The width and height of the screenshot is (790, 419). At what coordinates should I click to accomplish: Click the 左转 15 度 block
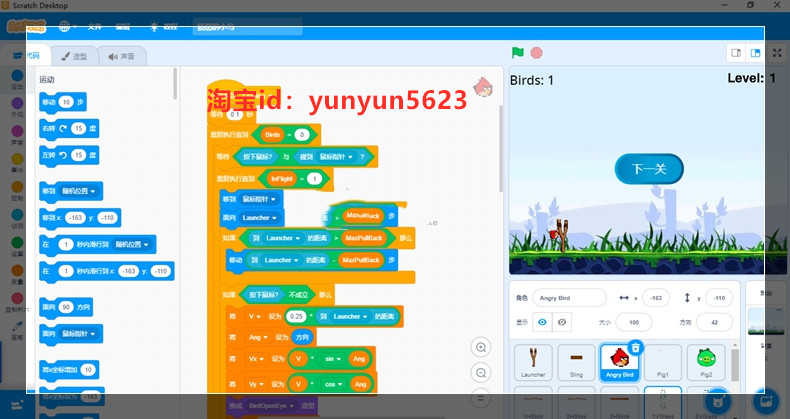(x=69, y=155)
